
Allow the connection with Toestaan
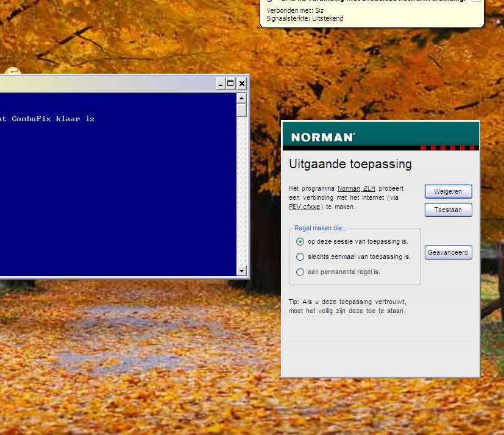(x=448, y=210)
